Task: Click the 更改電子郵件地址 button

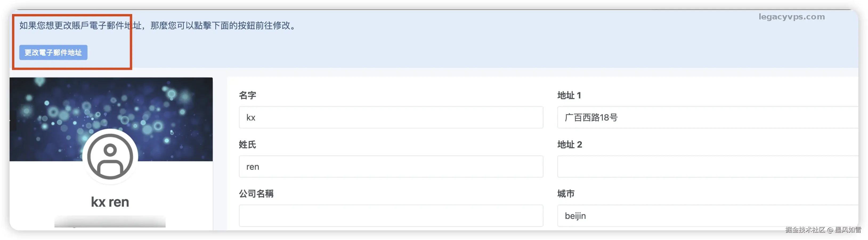Action: [53, 52]
